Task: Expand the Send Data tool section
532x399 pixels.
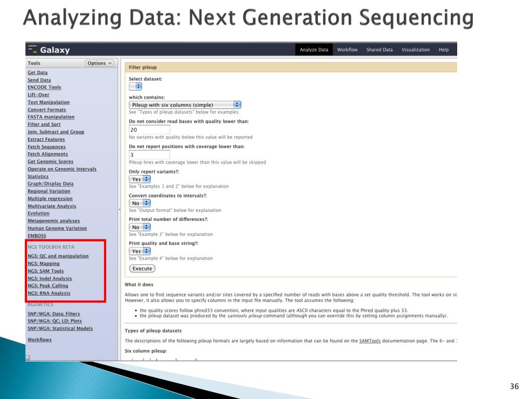Action: coord(39,80)
